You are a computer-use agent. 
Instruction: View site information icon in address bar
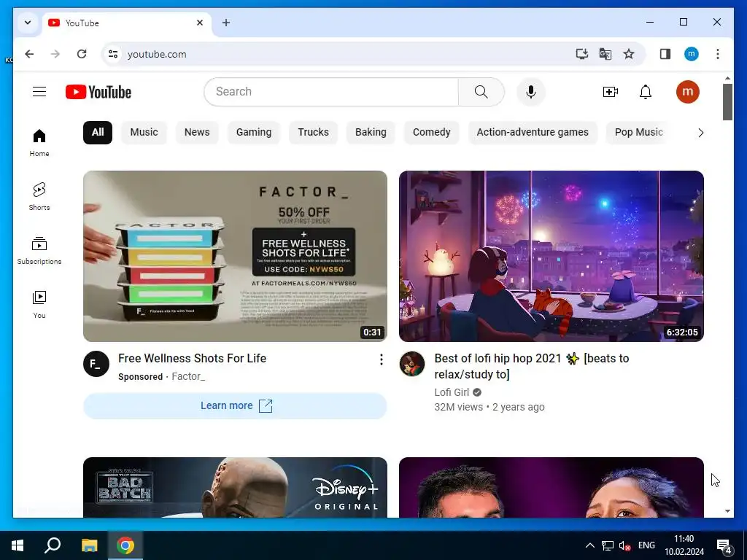pyautogui.click(x=113, y=54)
